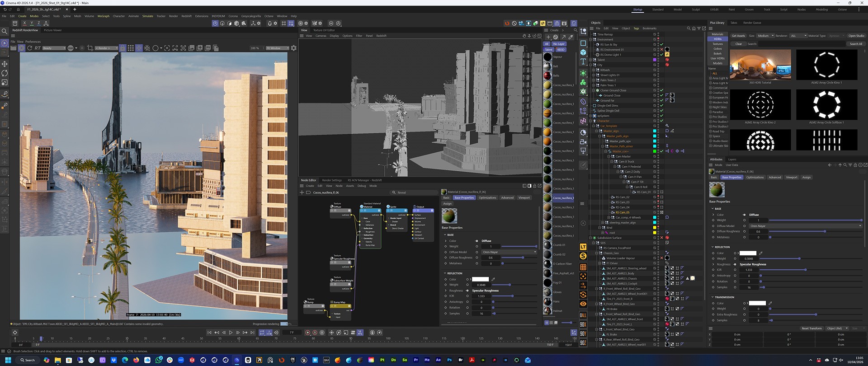This screenshot has height=366, width=868.
Task: Open the Beauty AOV dropdown in RenderView
Action: [x=54, y=48]
